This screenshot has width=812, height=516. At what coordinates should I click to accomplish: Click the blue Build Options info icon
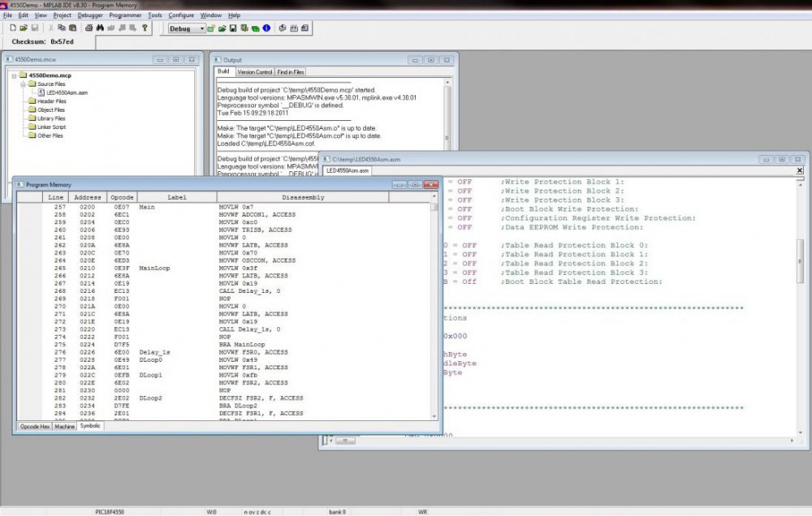click(x=266, y=28)
